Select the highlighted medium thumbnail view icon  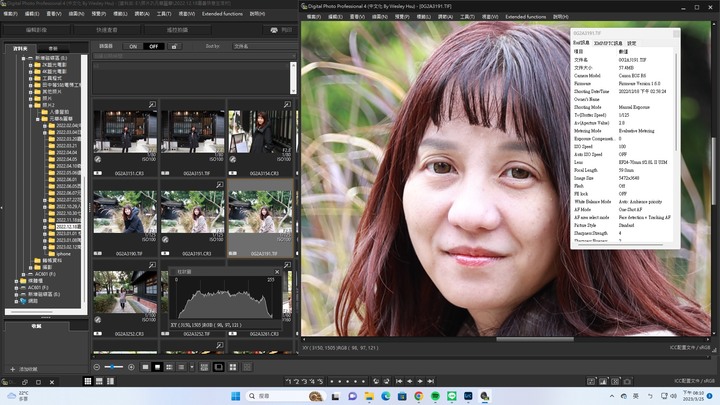[158, 367]
